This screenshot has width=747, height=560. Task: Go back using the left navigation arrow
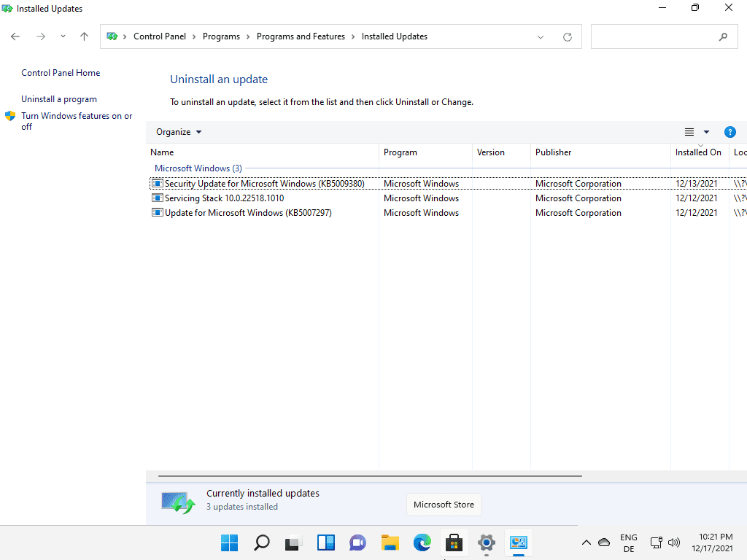[x=15, y=36]
